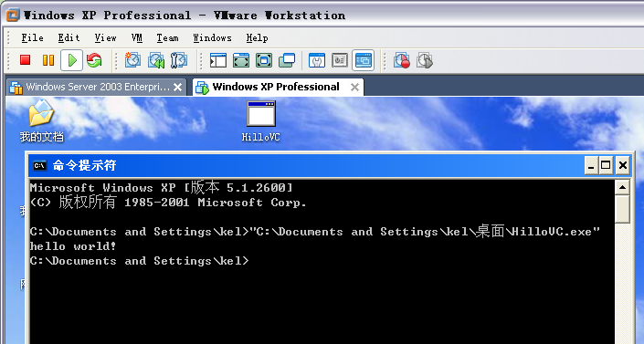Click the HilloVC.exe command path text

point(425,232)
